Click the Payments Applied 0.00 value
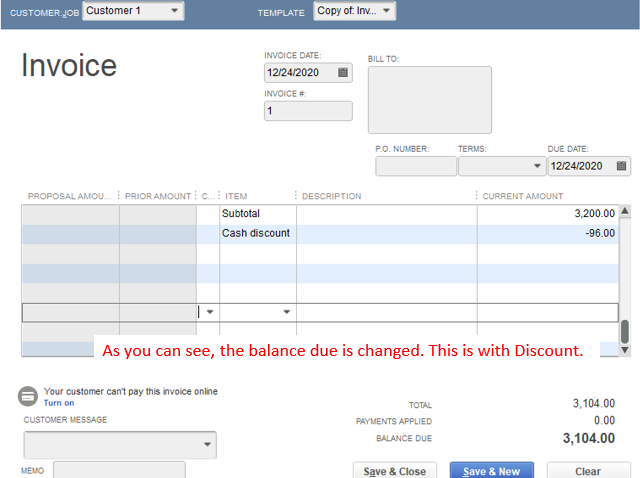This screenshot has height=478, width=640. (604, 420)
